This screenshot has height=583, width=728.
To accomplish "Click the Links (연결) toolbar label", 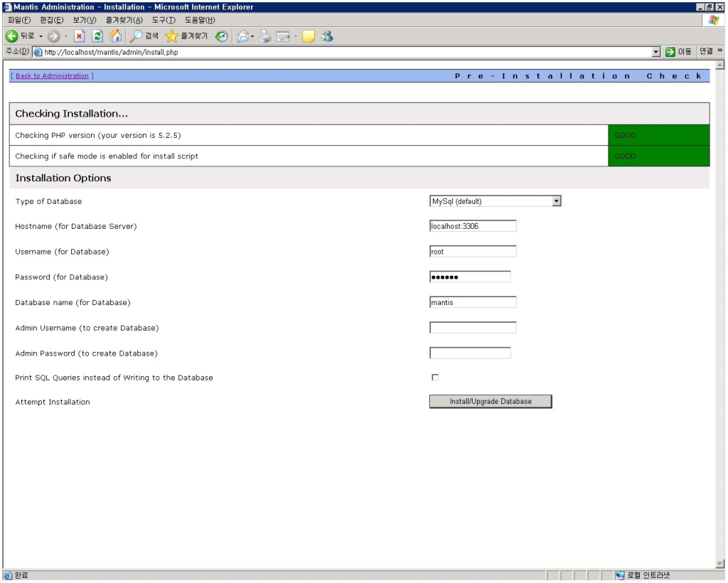I will coord(706,51).
